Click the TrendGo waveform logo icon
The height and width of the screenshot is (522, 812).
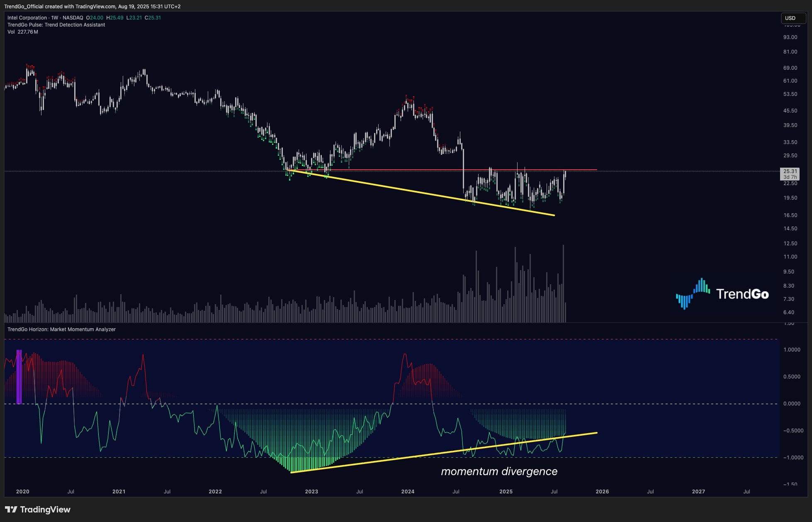click(x=693, y=293)
